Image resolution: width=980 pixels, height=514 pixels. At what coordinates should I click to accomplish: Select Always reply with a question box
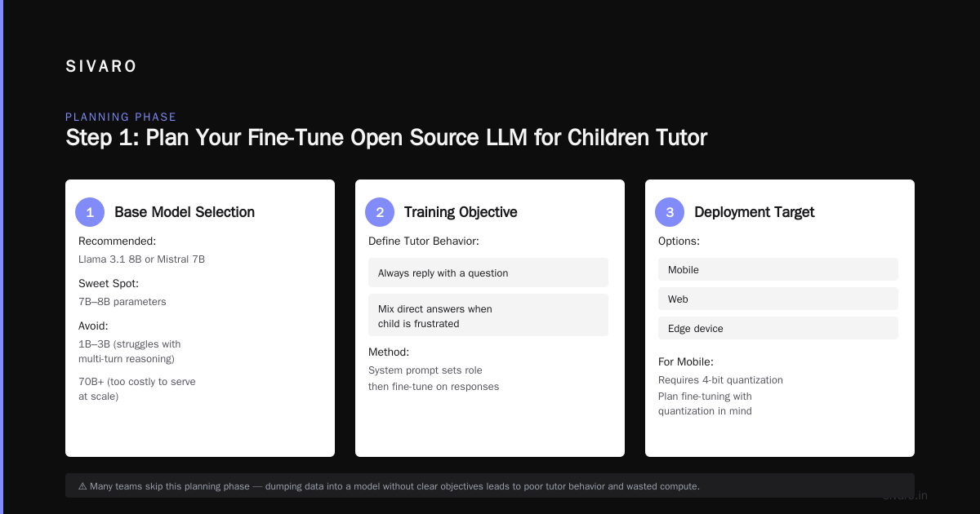[488, 273]
